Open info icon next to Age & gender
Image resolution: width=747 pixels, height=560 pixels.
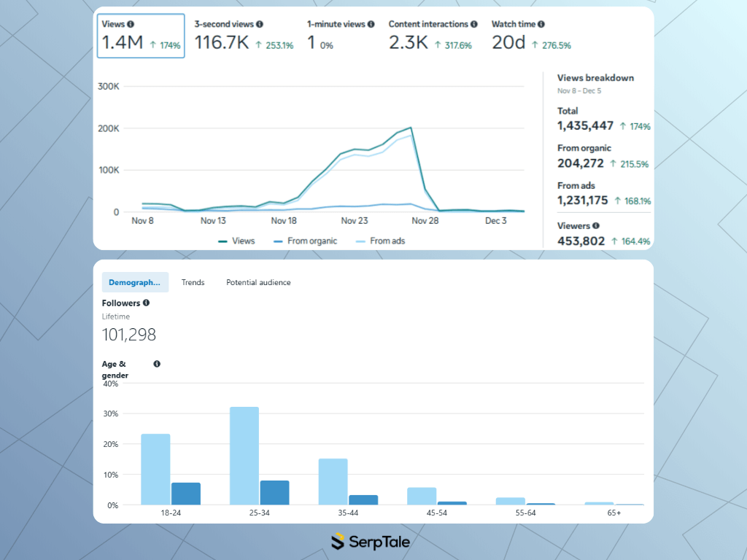coord(157,364)
